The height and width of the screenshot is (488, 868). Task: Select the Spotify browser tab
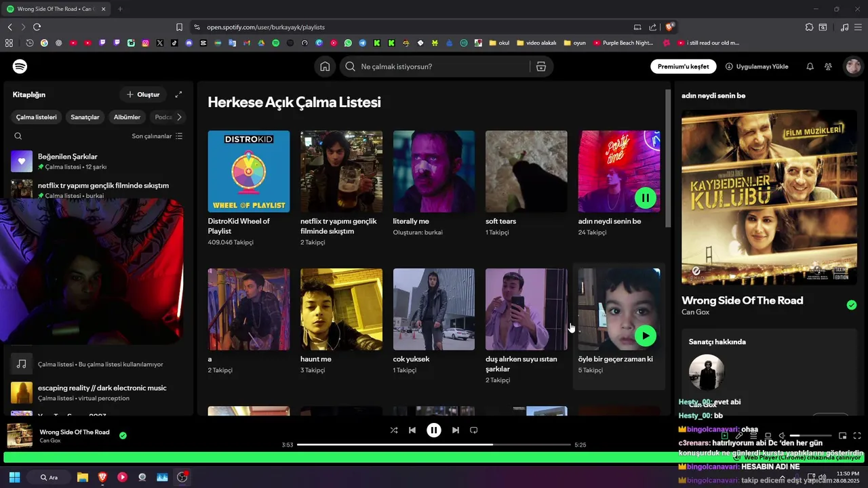point(56,9)
